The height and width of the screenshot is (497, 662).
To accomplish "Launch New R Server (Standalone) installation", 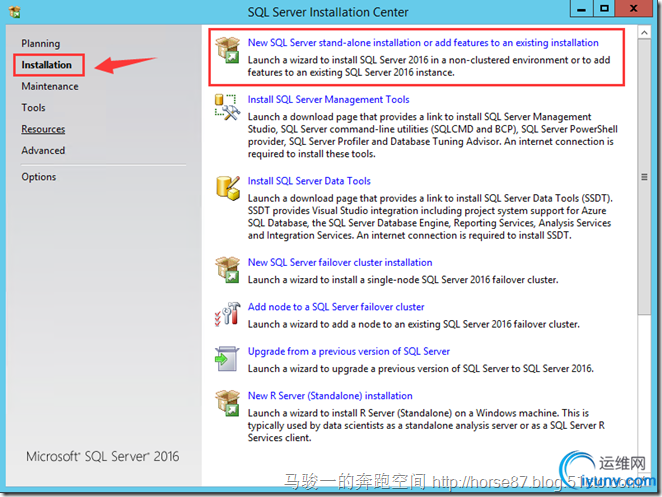I will coord(330,396).
